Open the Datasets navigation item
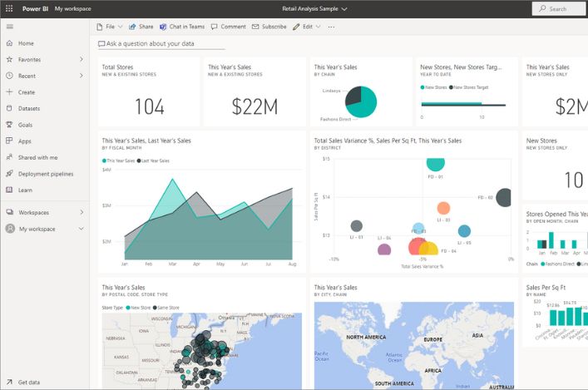 click(45, 108)
